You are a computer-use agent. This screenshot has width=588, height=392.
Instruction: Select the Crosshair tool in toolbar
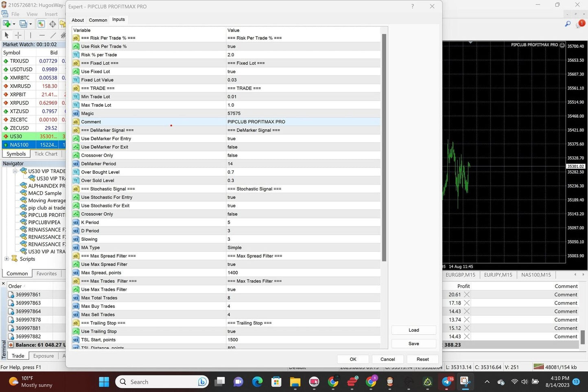coord(18,35)
